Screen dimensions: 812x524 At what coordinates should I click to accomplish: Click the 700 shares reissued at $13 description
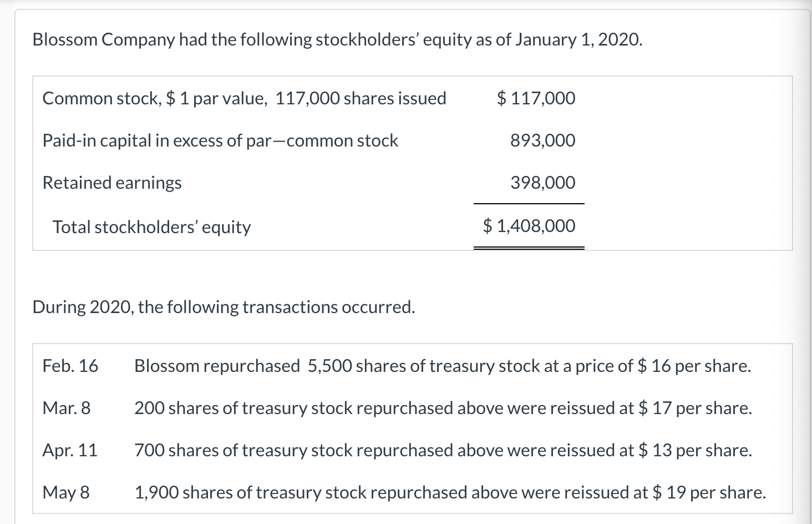443,450
